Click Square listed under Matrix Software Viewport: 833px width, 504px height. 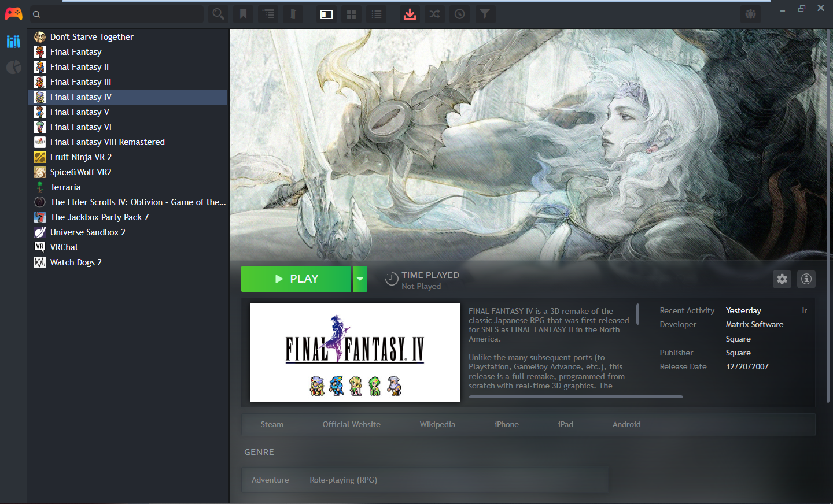[738, 339]
